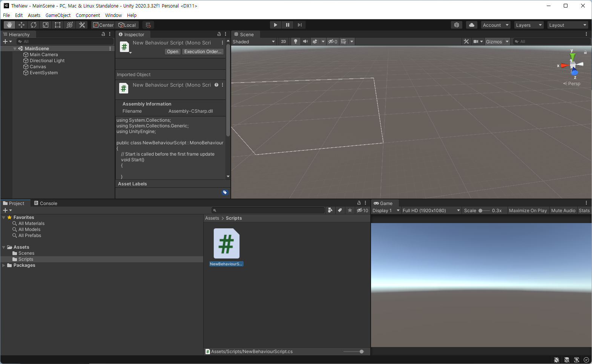Open Component menu
Screen dimensions: 592x364
pyautogui.click(x=88, y=15)
